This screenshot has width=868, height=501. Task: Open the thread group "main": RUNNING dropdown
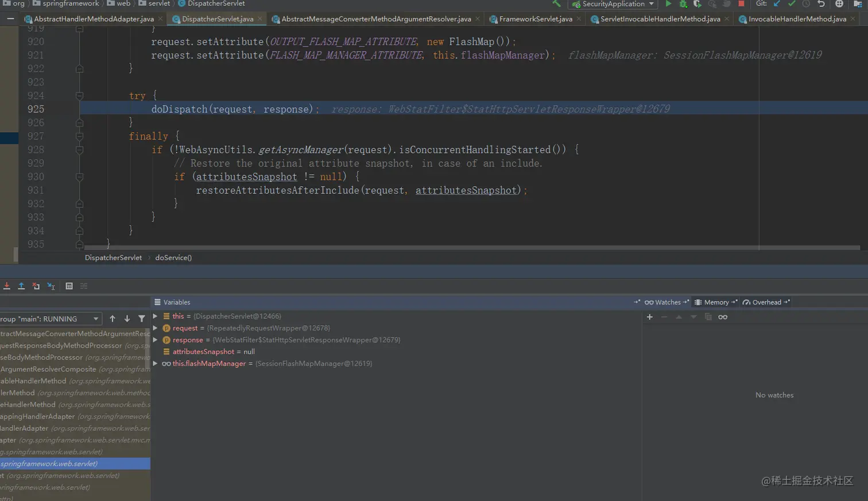click(51, 319)
